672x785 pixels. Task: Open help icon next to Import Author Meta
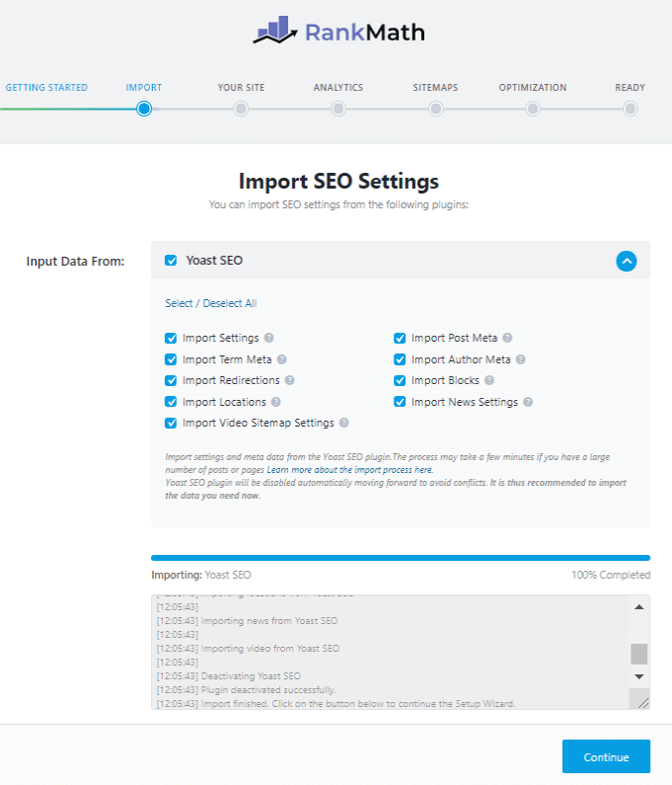(x=520, y=359)
